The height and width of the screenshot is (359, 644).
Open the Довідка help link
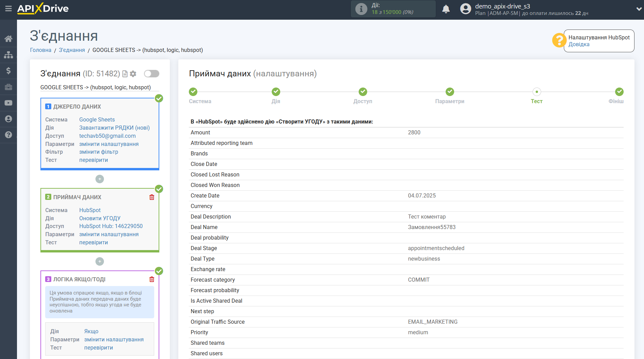pyautogui.click(x=579, y=44)
